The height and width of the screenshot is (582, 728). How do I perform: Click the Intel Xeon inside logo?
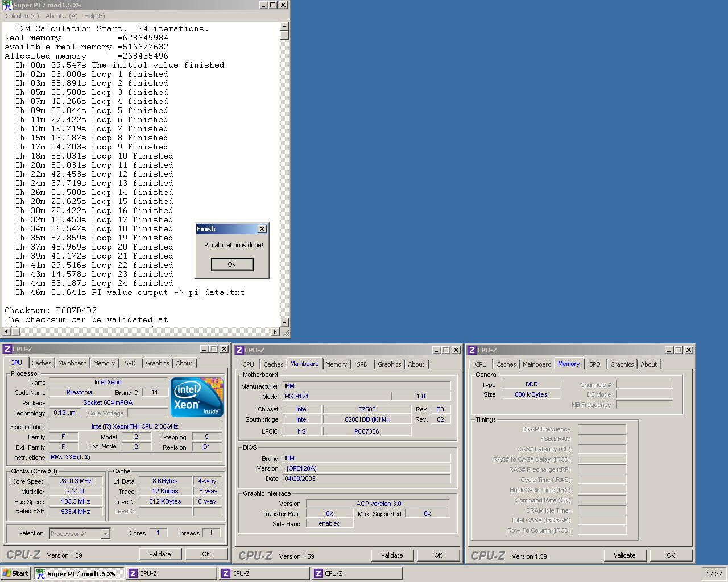pos(197,397)
